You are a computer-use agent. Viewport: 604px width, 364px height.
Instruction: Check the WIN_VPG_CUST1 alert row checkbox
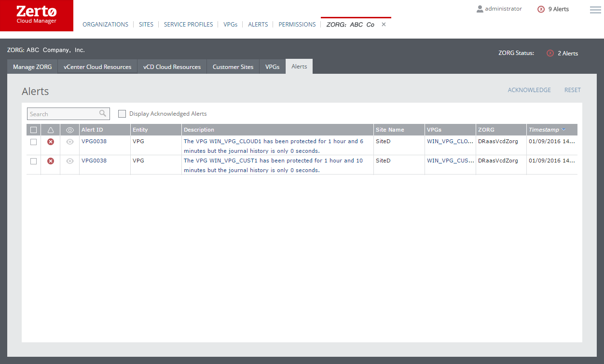point(33,161)
